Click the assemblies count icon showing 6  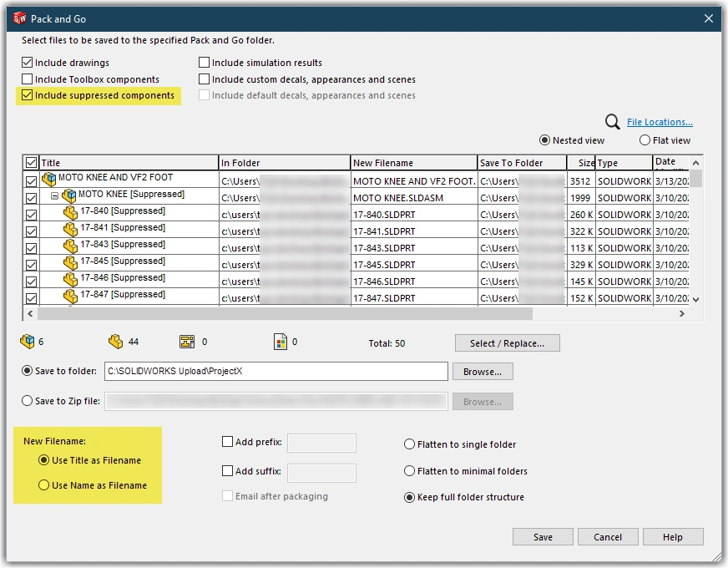click(28, 342)
